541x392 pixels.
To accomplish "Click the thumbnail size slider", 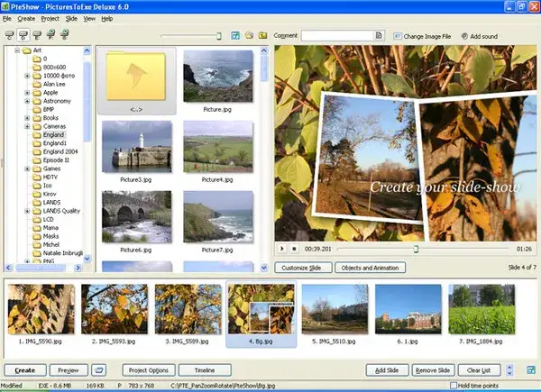I will [x=218, y=35].
